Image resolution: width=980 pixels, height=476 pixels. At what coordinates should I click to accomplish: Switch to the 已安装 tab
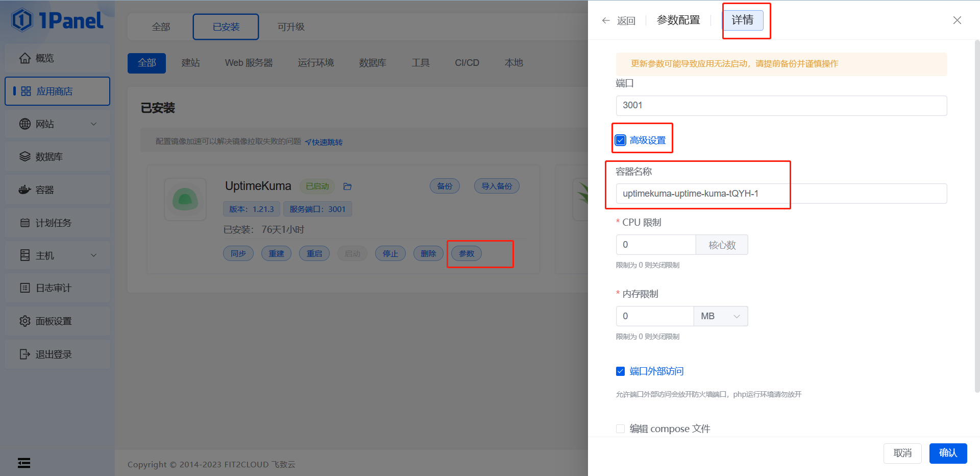click(226, 27)
